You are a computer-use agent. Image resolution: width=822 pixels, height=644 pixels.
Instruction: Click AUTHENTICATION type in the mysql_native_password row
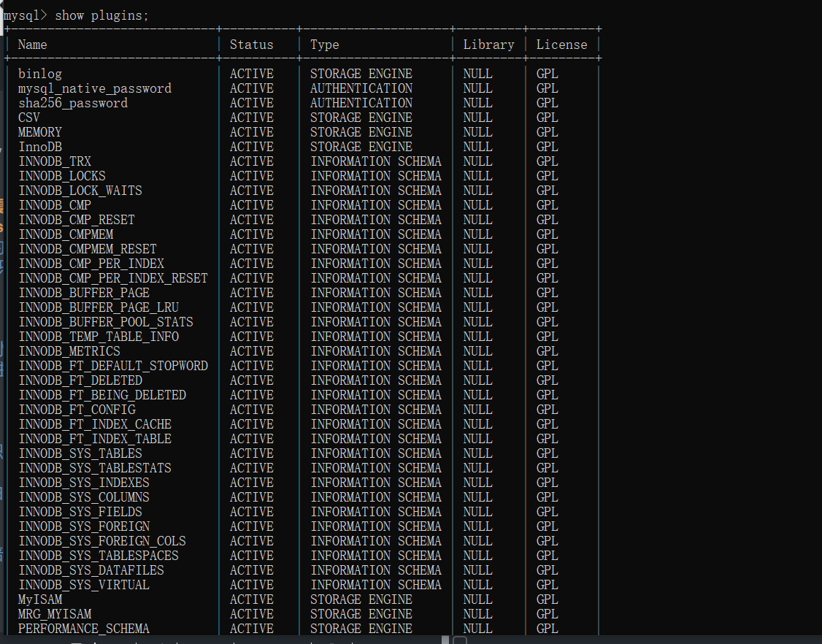361,88
